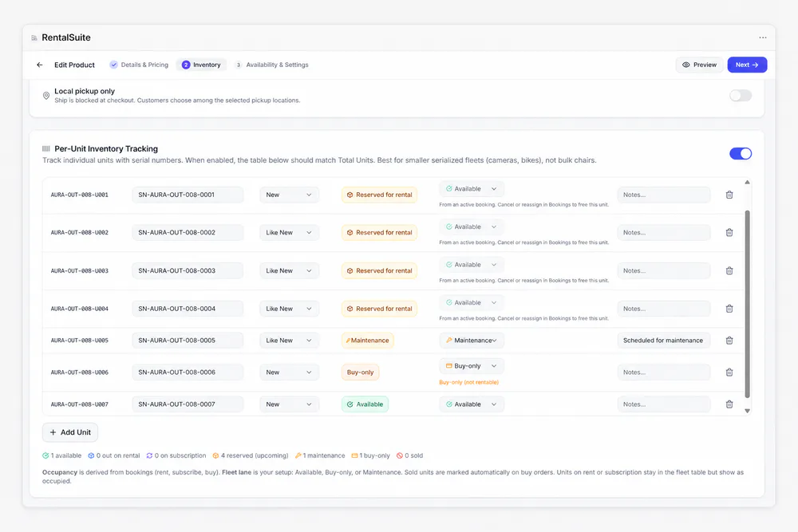Select the Inventory step tab

(202, 65)
